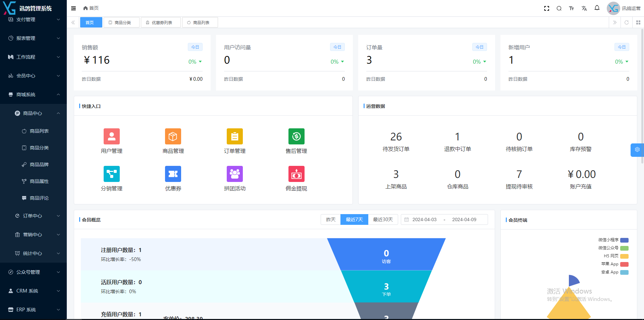Open the 商品管理 quick entry icon
This screenshot has height=320, width=644.
click(173, 136)
